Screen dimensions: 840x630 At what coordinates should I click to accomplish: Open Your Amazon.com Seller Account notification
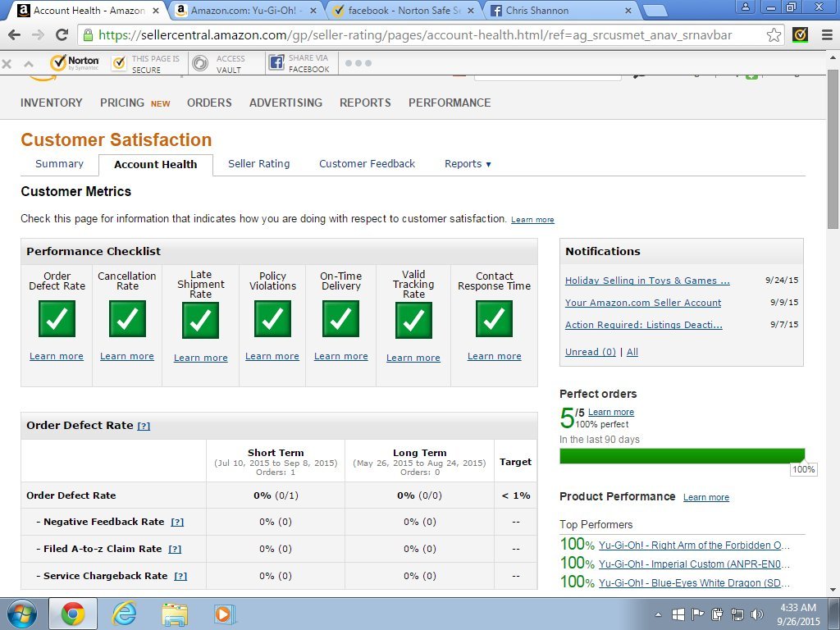pyautogui.click(x=643, y=303)
